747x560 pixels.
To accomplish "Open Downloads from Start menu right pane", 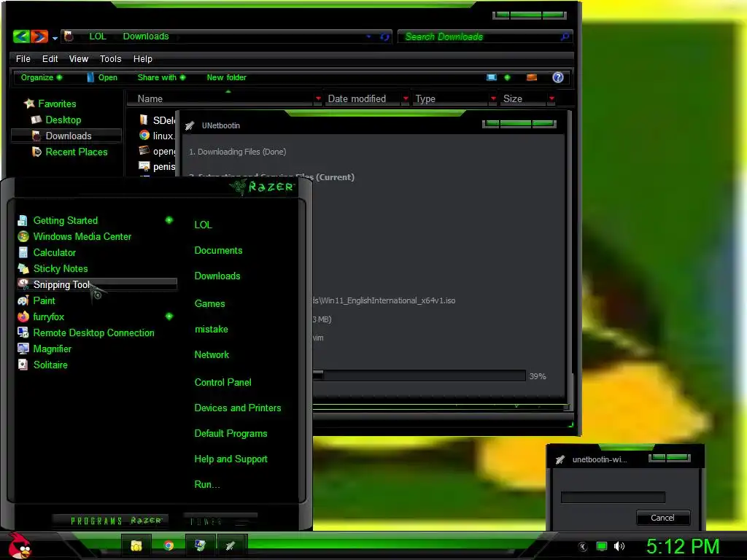I will (x=217, y=276).
